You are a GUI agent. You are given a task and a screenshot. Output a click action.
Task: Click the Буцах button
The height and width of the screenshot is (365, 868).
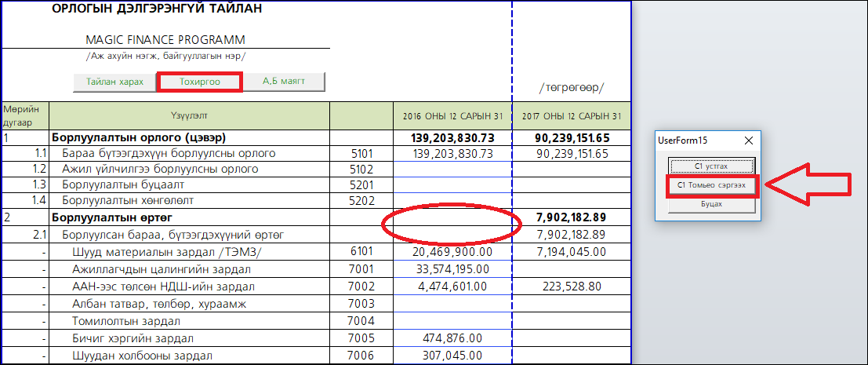tap(711, 203)
